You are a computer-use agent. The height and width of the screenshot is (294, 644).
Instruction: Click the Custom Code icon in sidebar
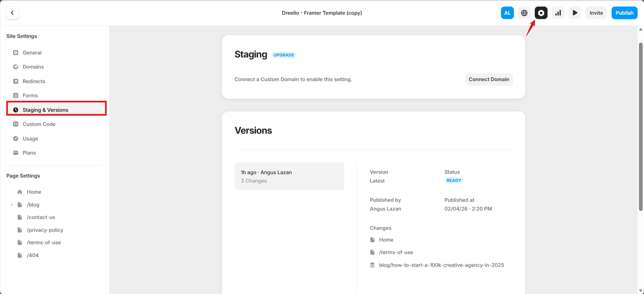(16, 124)
